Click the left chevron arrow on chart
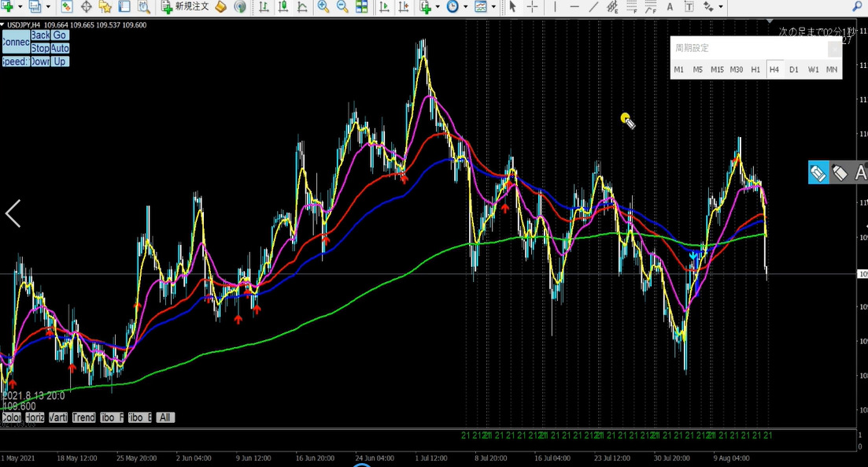Viewport: 868px width, 467px height. coord(13,213)
